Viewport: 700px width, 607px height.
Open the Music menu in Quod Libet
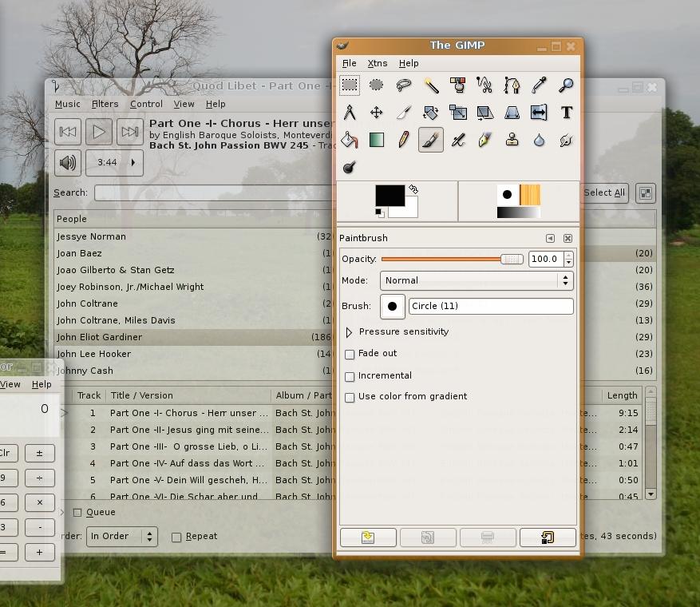click(x=67, y=104)
